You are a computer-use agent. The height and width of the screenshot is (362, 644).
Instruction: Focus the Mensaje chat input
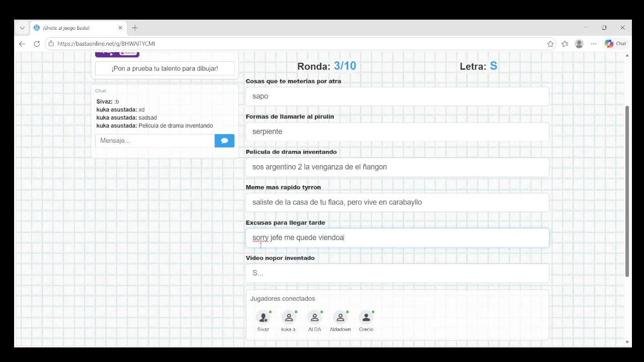(x=155, y=141)
